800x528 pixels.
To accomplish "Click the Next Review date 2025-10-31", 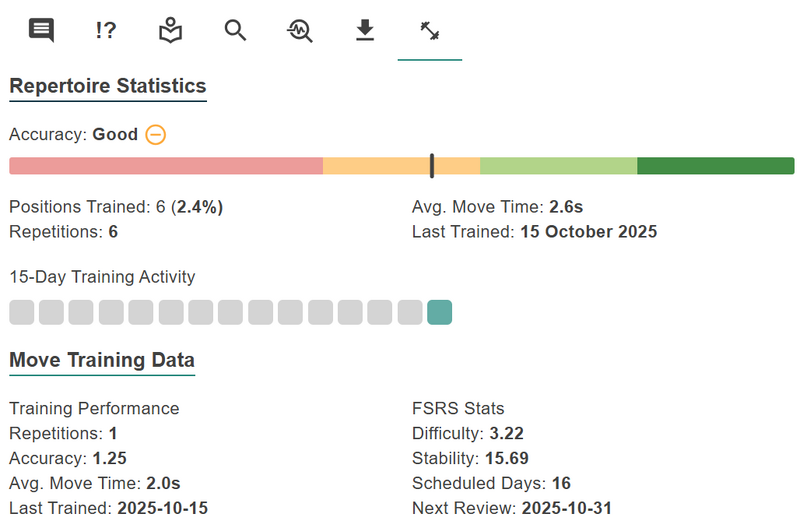I will point(564,508).
